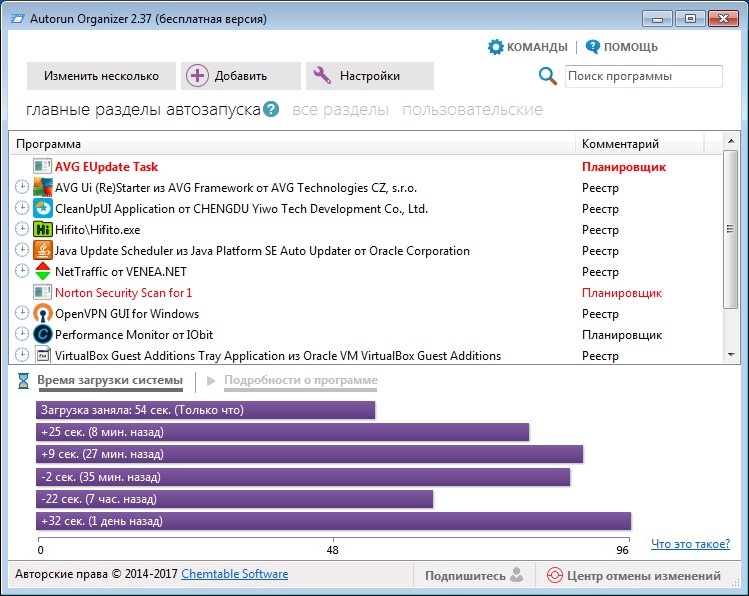The width and height of the screenshot is (749, 596).
Task: Open the ПОМОЩЬ help menu
Action: pos(621,47)
